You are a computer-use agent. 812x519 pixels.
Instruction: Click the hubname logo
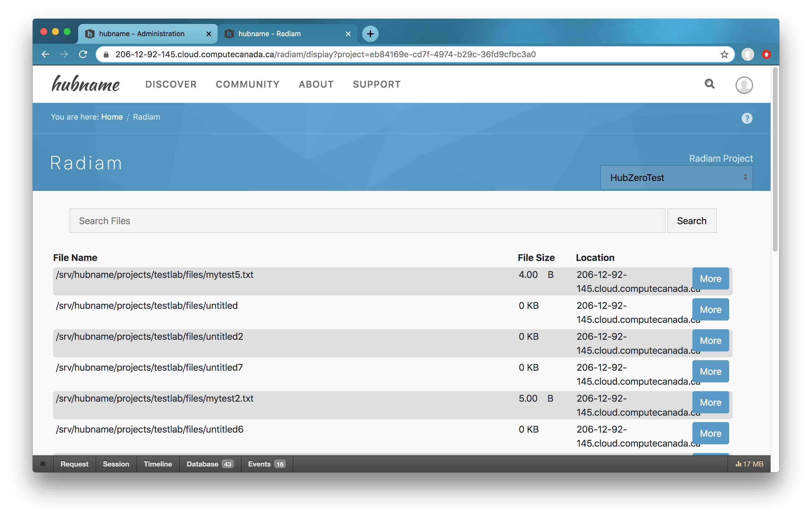pyautogui.click(x=85, y=84)
